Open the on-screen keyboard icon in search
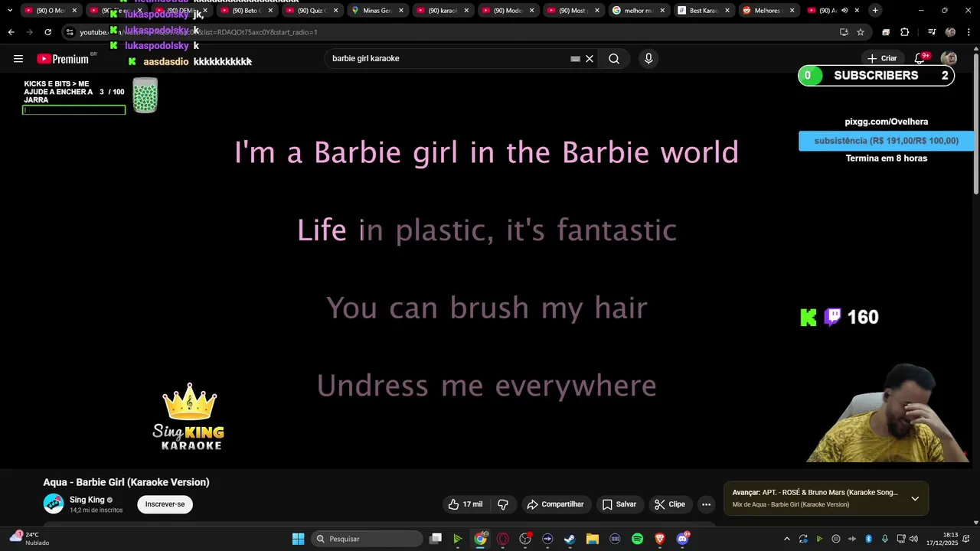The height and width of the screenshot is (551, 980). tap(576, 59)
